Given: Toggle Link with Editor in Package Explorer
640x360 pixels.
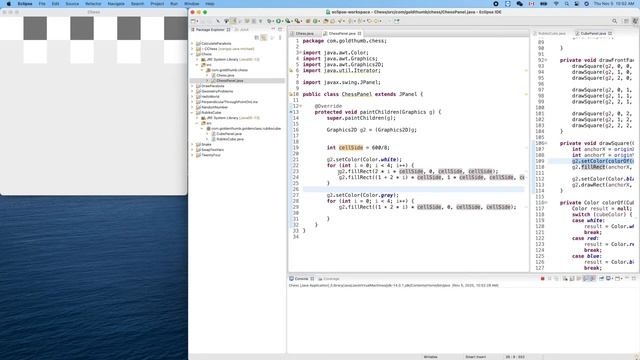Looking at the screenshot, I should tap(264, 38).
